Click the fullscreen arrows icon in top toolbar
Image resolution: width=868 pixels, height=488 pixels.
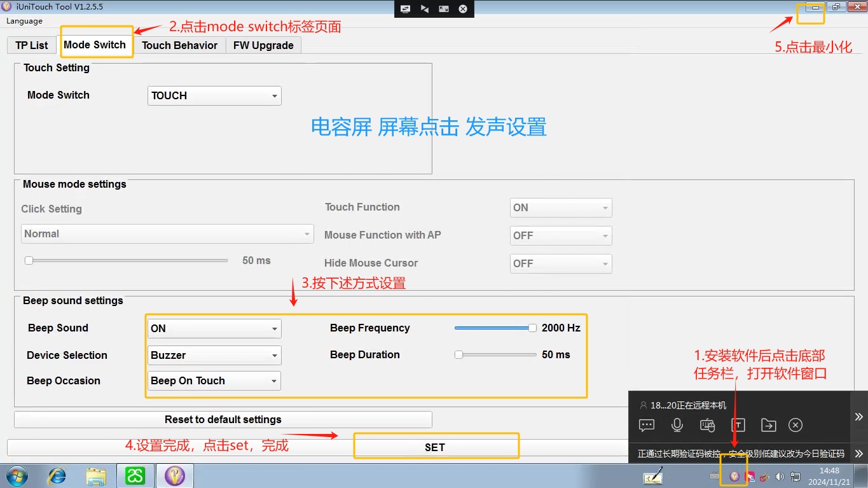tap(443, 9)
